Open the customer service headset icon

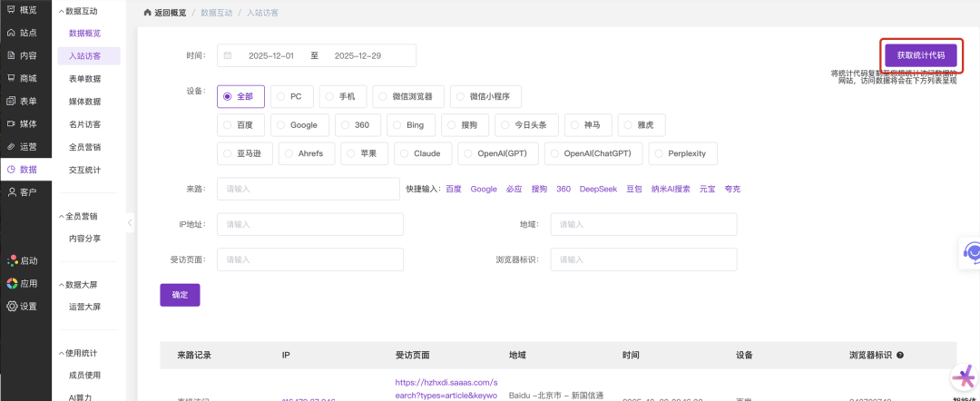[x=972, y=252]
